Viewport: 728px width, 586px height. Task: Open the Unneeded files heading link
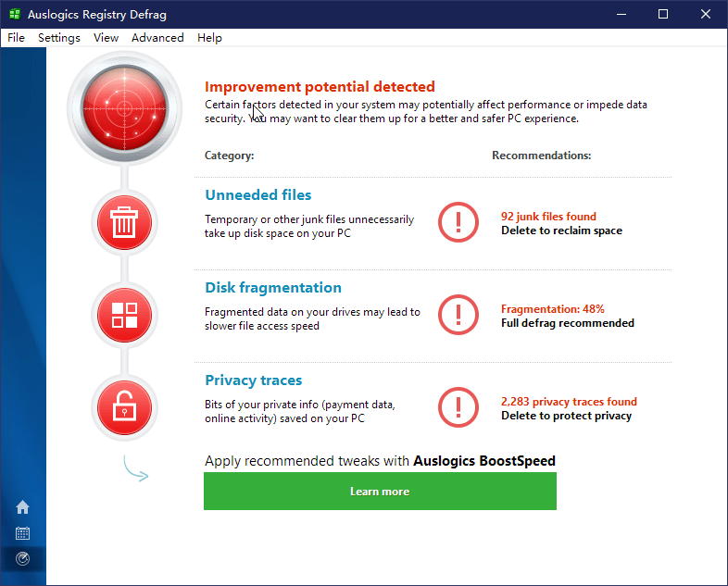[x=258, y=194]
